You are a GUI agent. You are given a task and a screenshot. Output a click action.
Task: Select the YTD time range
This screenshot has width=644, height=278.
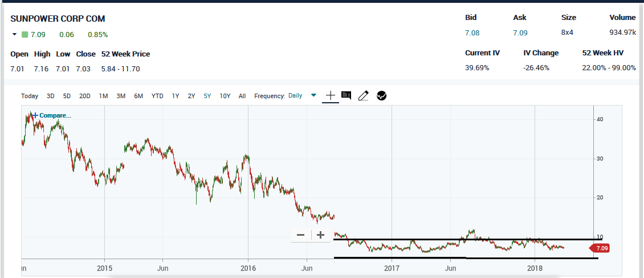click(x=157, y=96)
